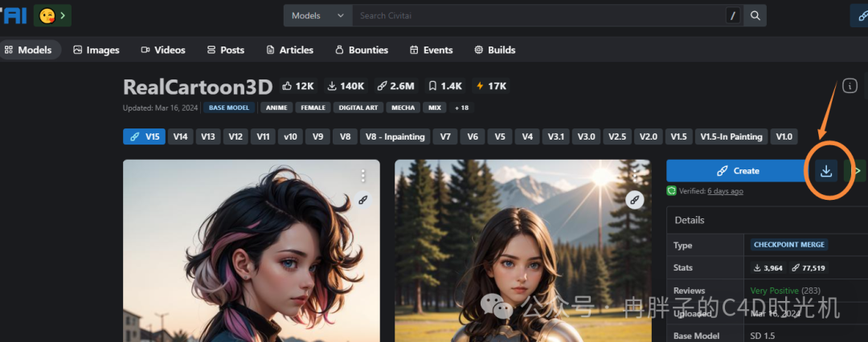
Task: Select version V6
Action: point(473,136)
